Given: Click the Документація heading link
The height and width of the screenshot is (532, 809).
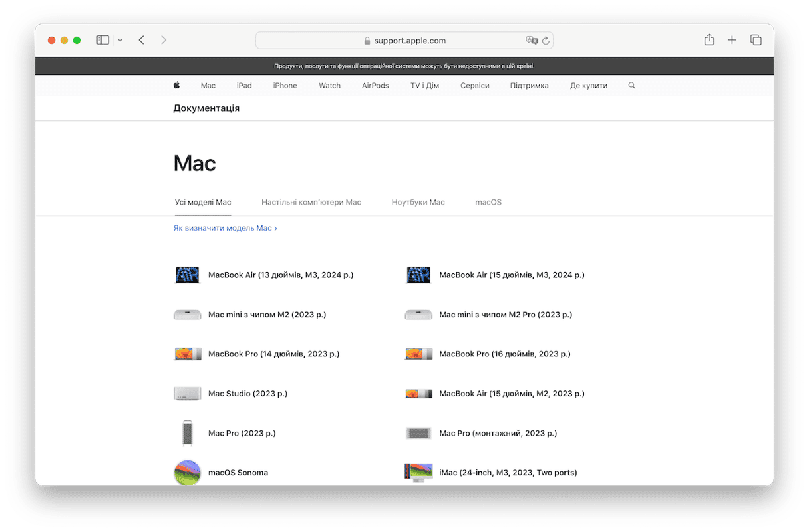Looking at the screenshot, I should pyautogui.click(x=206, y=108).
